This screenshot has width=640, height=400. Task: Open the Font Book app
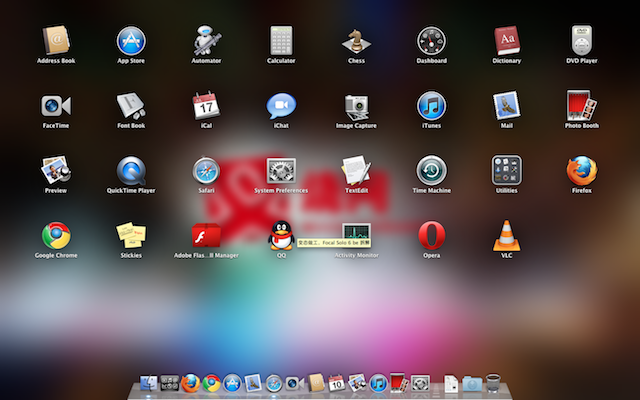(131, 106)
